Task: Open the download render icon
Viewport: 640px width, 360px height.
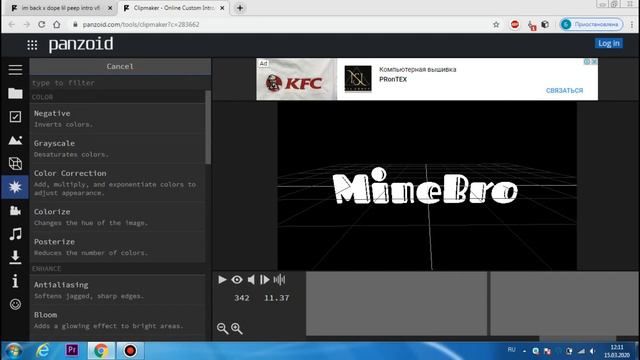Action: (15, 257)
